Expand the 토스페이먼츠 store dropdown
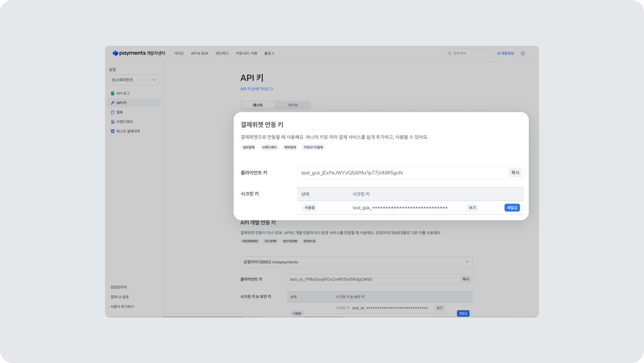Screen dimensions: 644x363 point(134,80)
